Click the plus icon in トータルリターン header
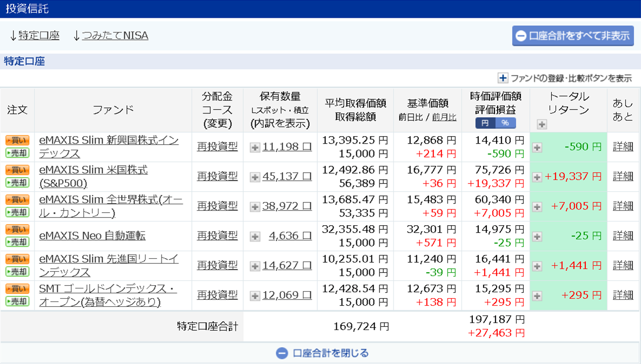 (542, 124)
